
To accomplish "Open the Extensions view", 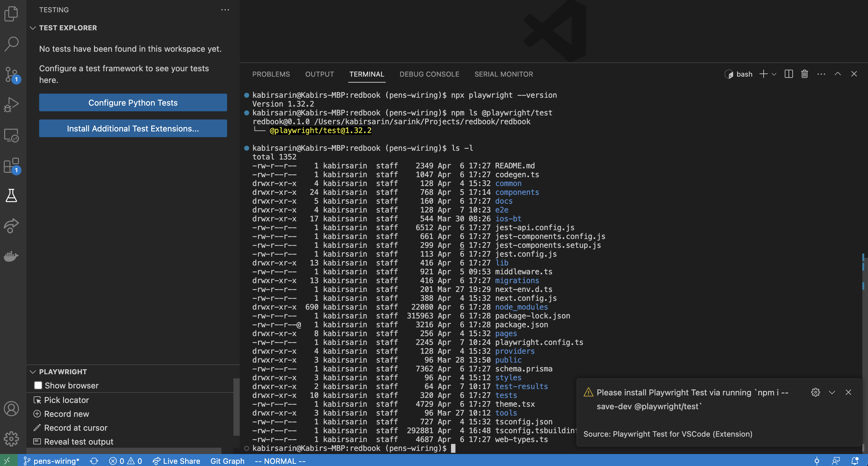I will coord(11,166).
